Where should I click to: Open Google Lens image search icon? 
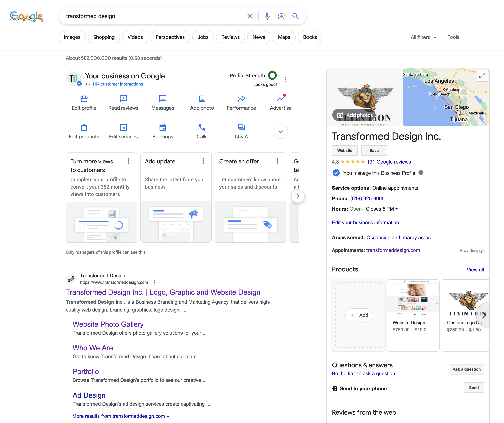tap(281, 16)
